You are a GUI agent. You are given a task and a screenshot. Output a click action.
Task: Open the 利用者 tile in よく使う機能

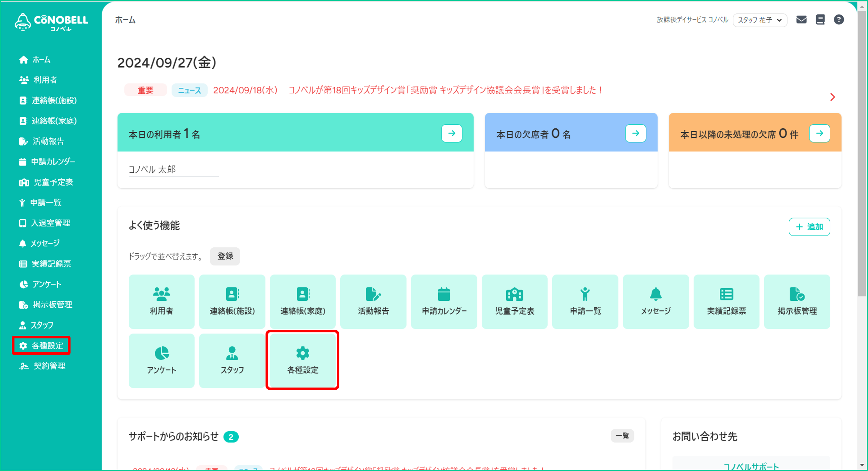click(x=162, y=302)
